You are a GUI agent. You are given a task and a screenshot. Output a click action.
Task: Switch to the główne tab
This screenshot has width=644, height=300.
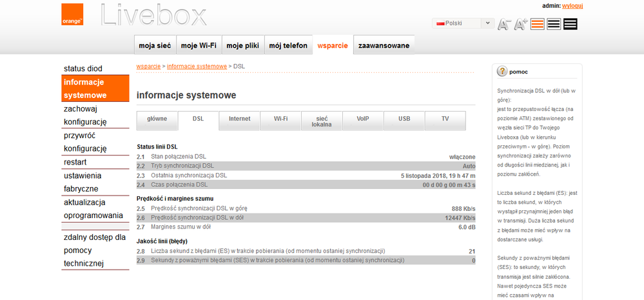[157, 119]
